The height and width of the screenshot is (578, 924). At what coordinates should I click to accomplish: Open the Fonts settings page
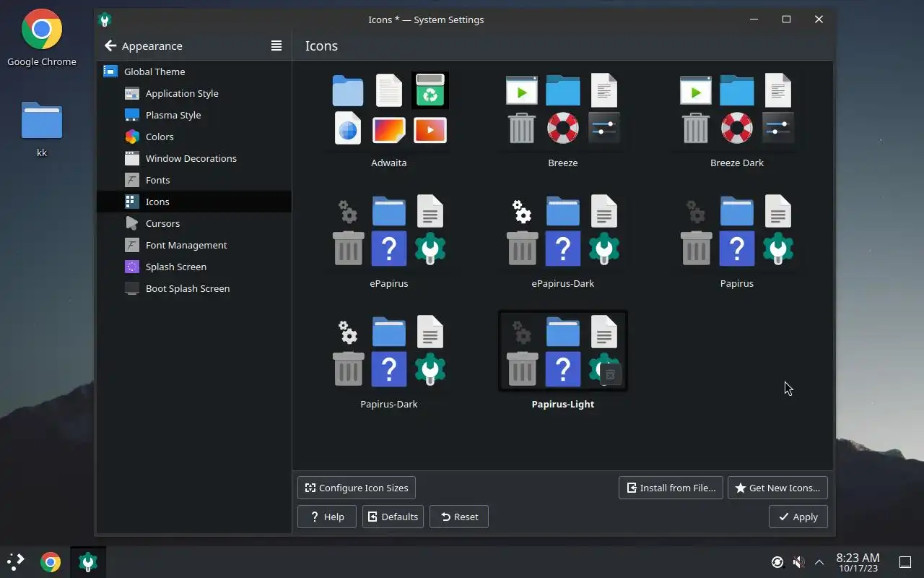tap(194, 180)
